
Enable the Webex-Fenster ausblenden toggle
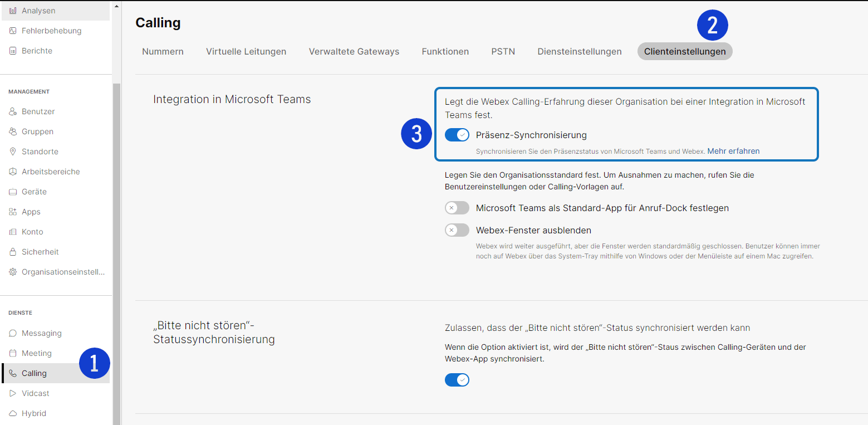[457, 230]
